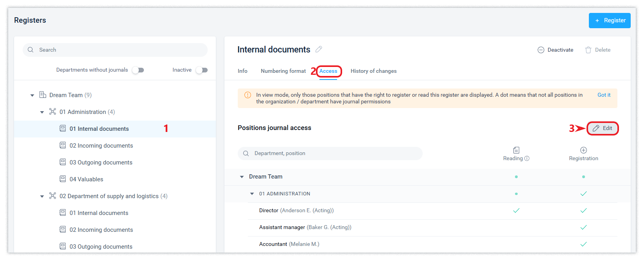Screen dimensions: 644x260
Task: Collapse 01 ADMINISTRATION in access table
Action: pos(252,194)
